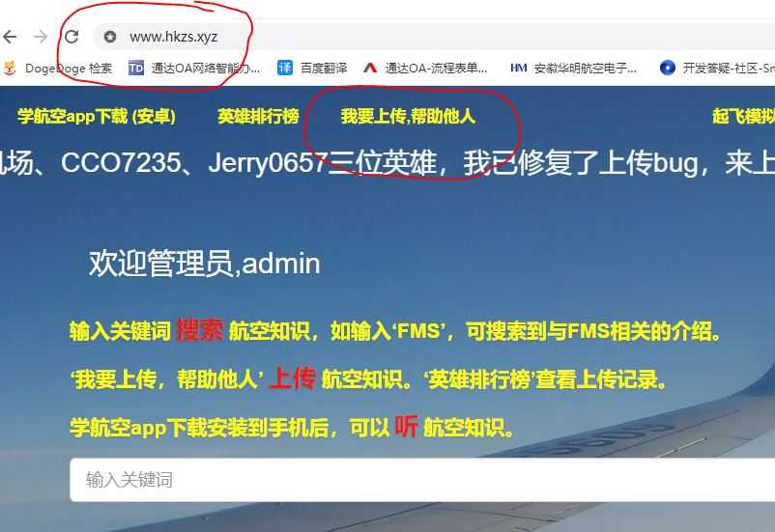Open the 学航空app下载 (安卓) menu link

97,116
